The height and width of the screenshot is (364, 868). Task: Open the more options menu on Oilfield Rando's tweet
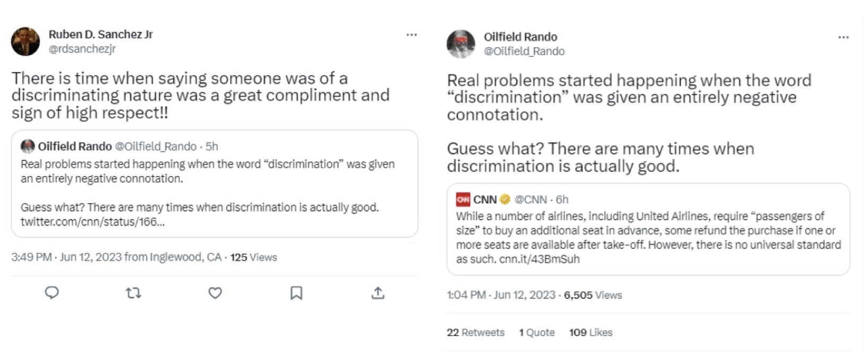[x=843, y=37]
